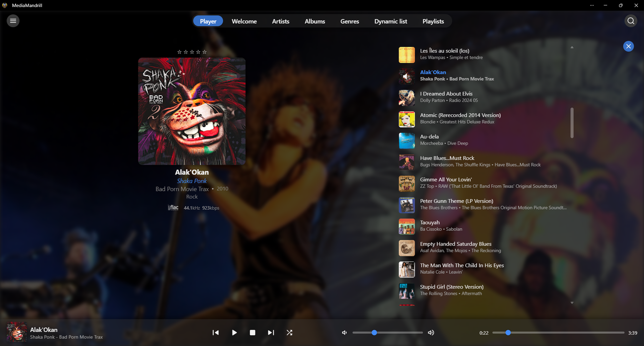Close the queue with the blue X button
Viewport: 644px width, 346px height.
tap(628, 46)
